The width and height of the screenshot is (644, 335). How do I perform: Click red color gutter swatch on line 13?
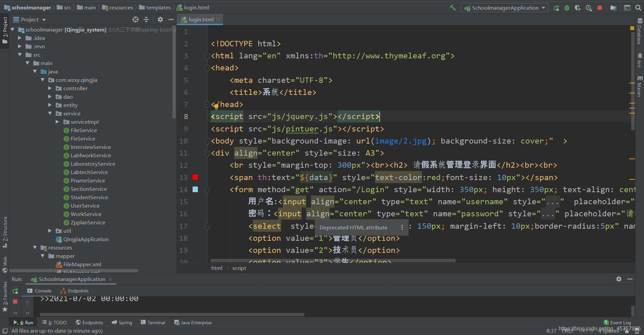(x=195, y=177)
